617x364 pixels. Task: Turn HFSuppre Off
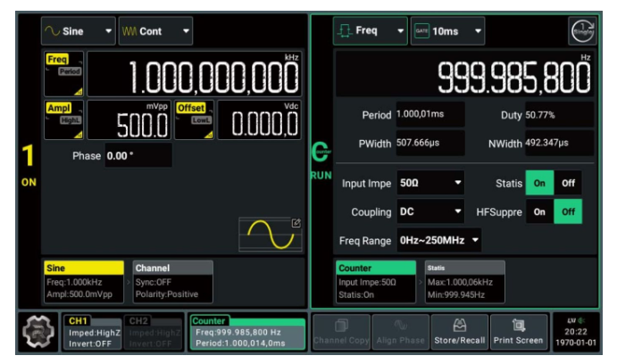pos(568,211)
